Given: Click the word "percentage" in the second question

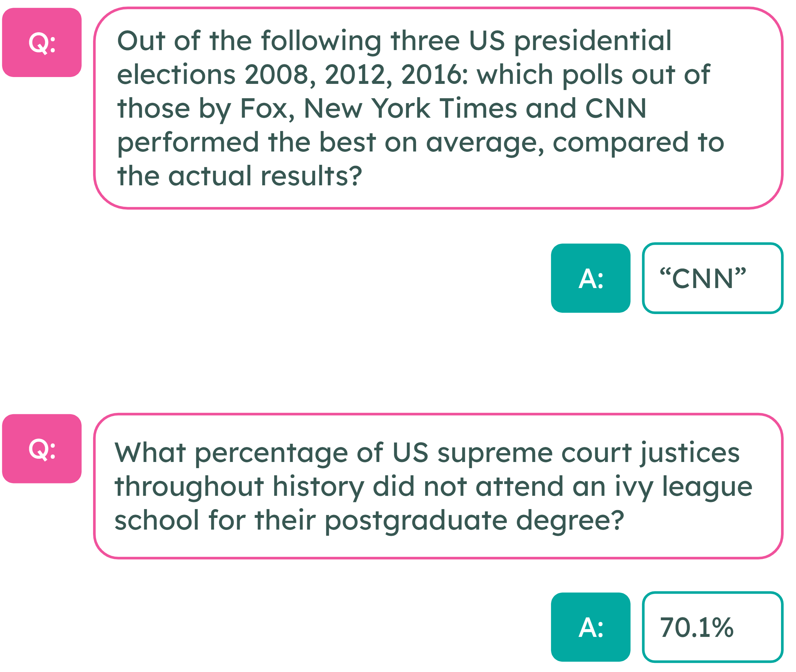Looking at the screenshot, I should (271, 453).
